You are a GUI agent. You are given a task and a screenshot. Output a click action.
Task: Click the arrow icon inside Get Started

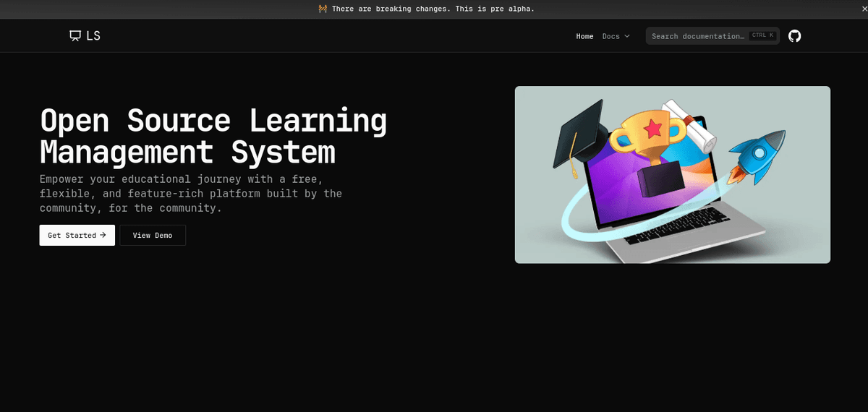[x=103, y=235]
